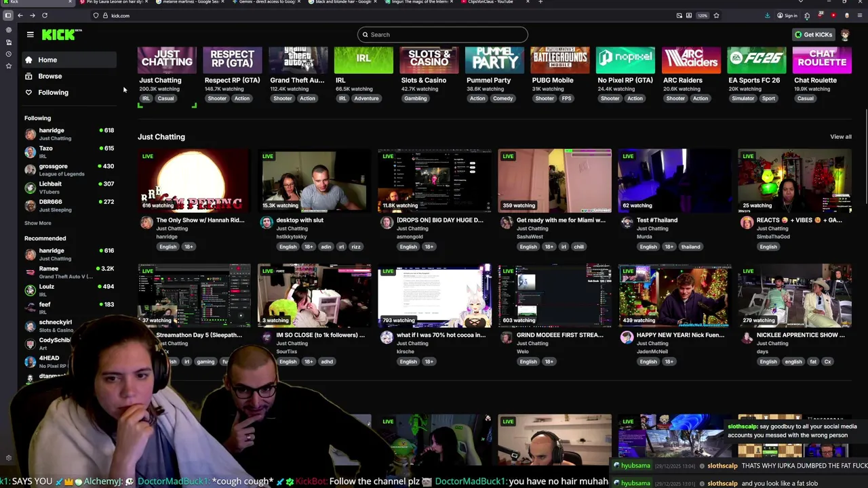Open asmongold DROPS ON stream thumbnail

[x=434, y=181]
